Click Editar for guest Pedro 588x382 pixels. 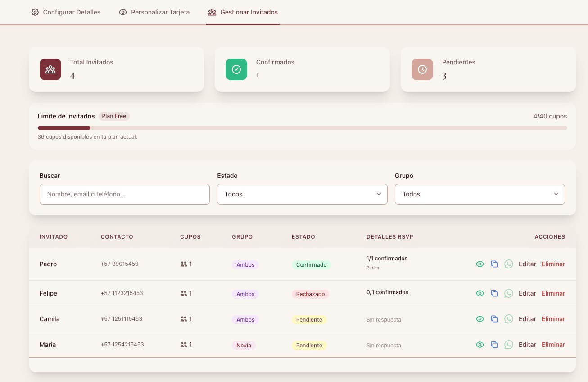[x=527, y=264]
